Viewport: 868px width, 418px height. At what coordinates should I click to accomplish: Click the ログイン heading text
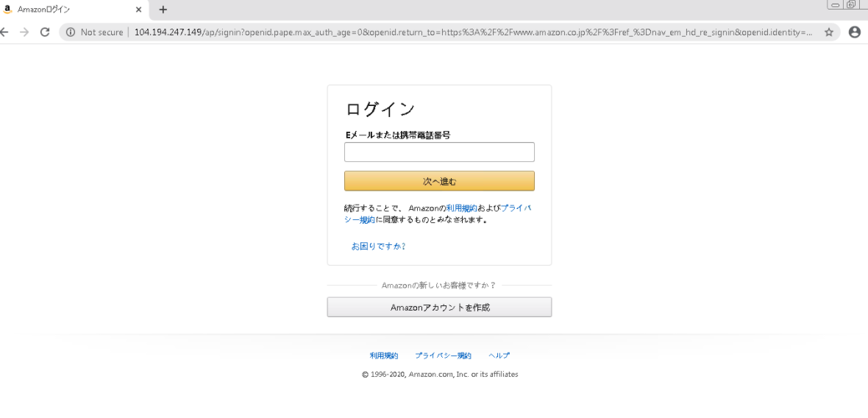(x=380, y=109)
